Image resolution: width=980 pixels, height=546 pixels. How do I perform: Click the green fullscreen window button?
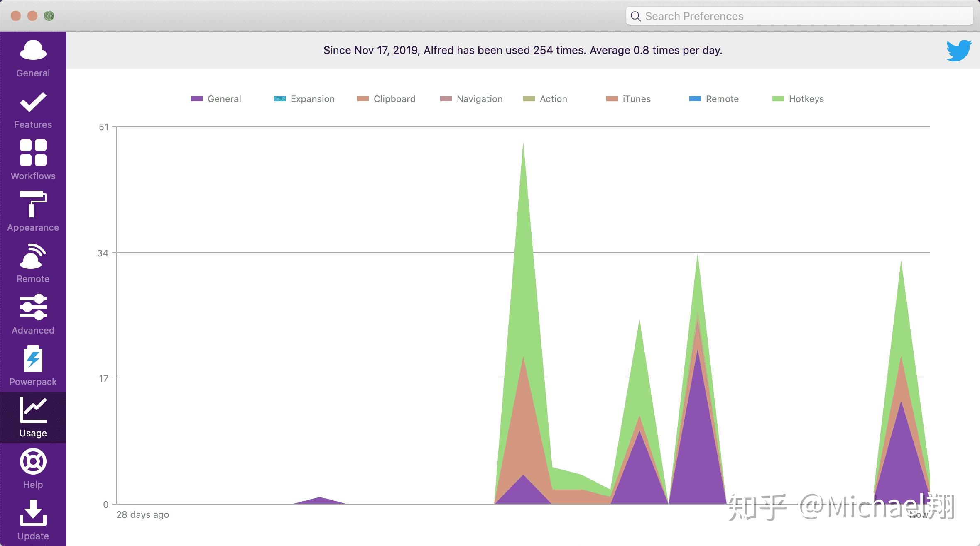click(49, 16)
